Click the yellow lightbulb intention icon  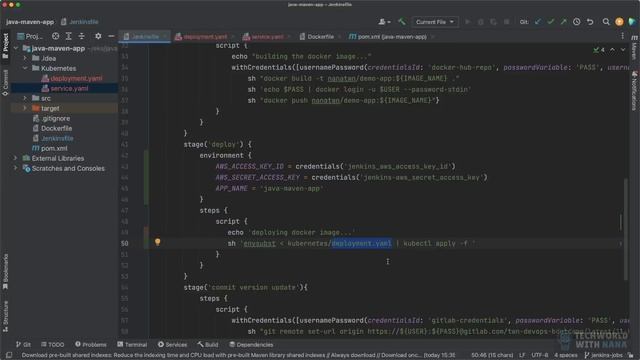[x=158, y=242]
